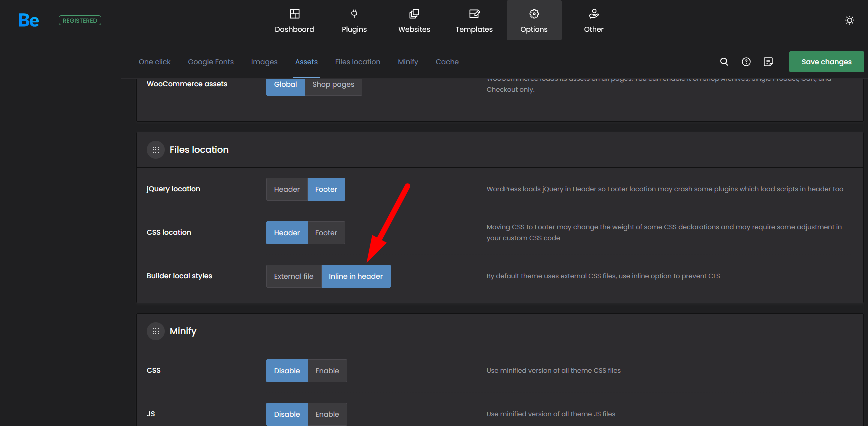The height and width of the screenshot is (426, 868).
Task: Enable JS minification
Action: [x=327, y=414]
